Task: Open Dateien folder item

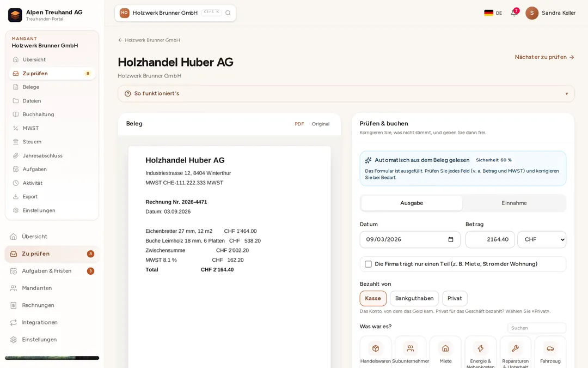Action: coord(52,101)
